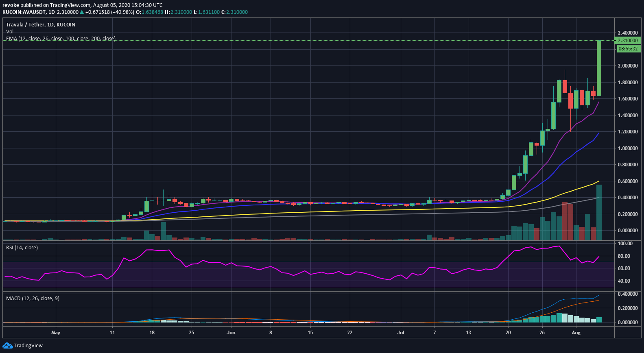Click the tallest teal volume bar
Image resolution: width=644 pixels, height=353 pixels.
click(x=599, y=213)
